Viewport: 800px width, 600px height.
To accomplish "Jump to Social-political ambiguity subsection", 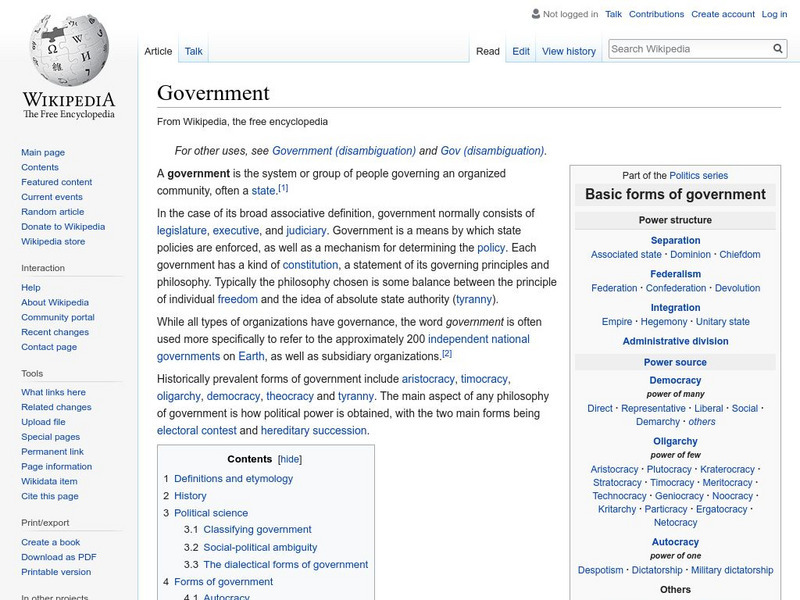I will point(260,547).
